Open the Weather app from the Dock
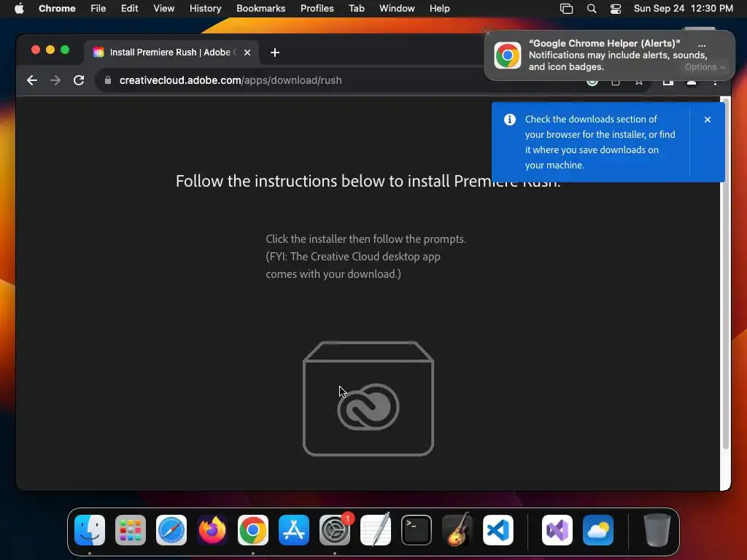This screenshot has height=560, width=747. click(x=598, y=530)
